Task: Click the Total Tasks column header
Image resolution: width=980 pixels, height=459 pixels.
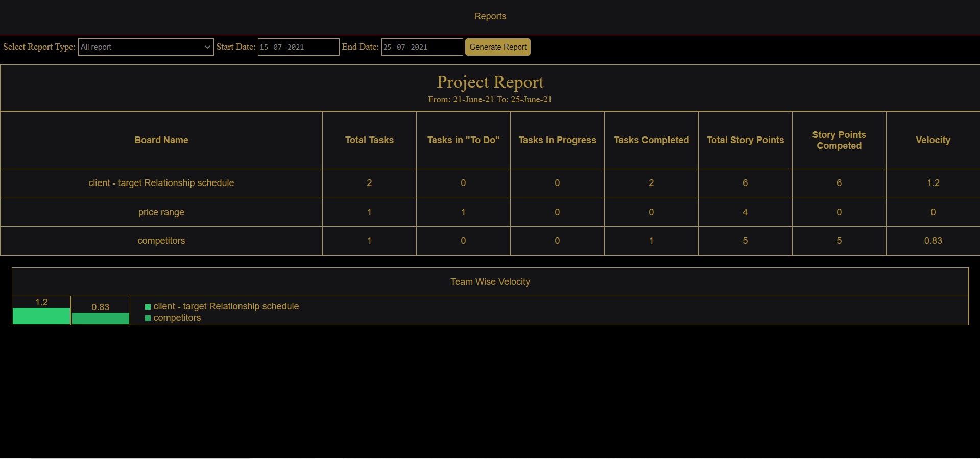Action: click(369, 140)
